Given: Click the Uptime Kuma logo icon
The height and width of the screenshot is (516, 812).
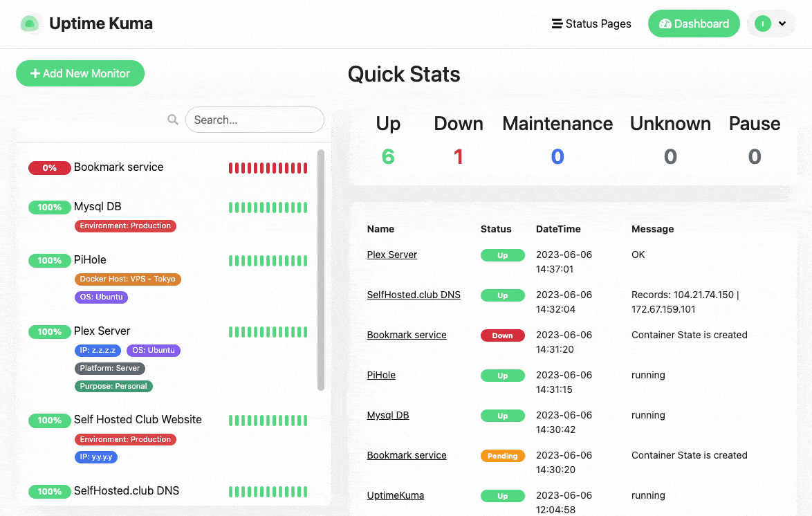Looking at the screenshot, I should pyautogui.click(x=30, y=24).
